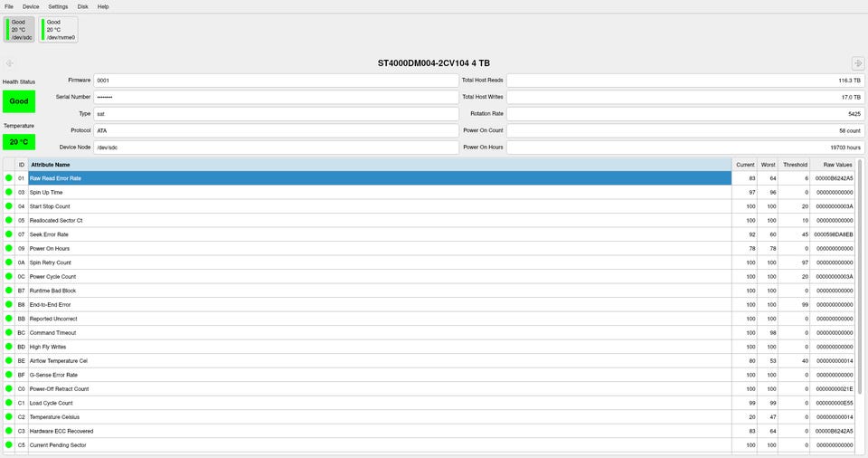
Task: Sort by Raw Values column header
Action: (834, 165)
